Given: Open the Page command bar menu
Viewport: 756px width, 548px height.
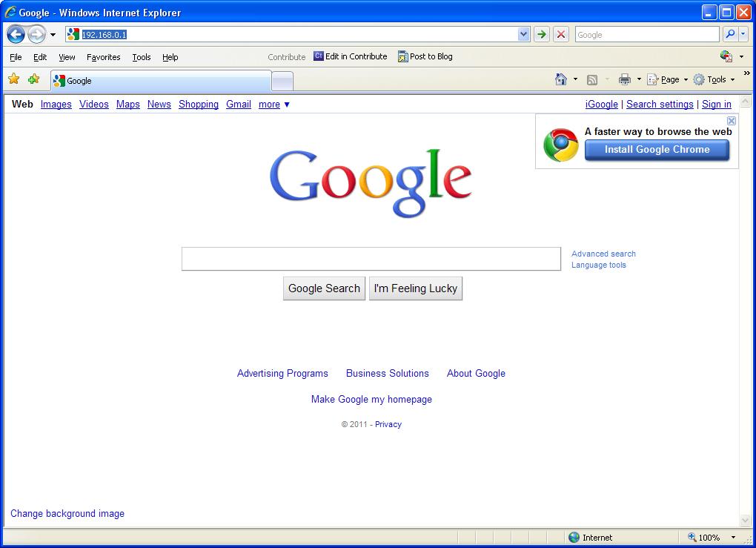Looking at the screenshot, I should pos(667,79).
